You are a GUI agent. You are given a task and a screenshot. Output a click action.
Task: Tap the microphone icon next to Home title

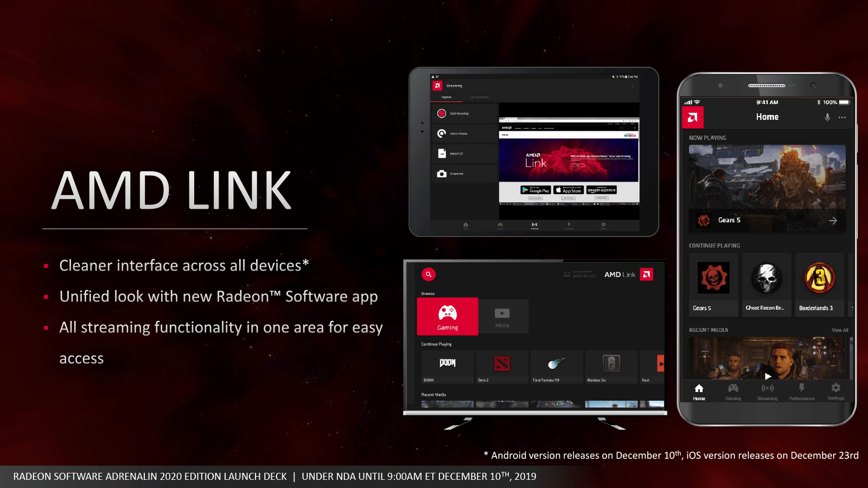click(x=828, y=117)
